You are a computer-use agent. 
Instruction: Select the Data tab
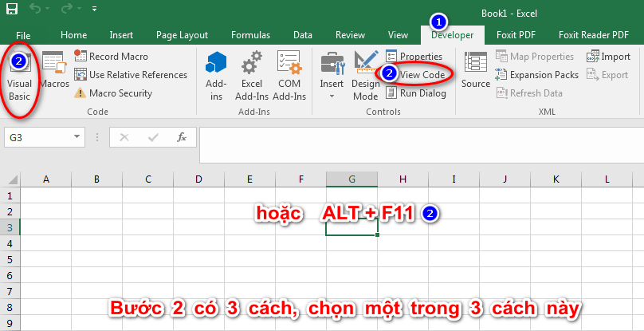[302, 35]
